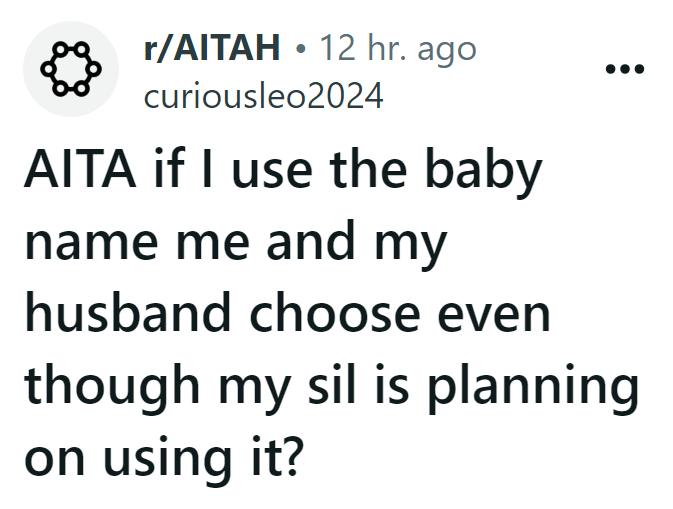The height and width of the screenshot is (509, 673).
Task: Click the word 'use' in the title
Action: coord(272,173)
